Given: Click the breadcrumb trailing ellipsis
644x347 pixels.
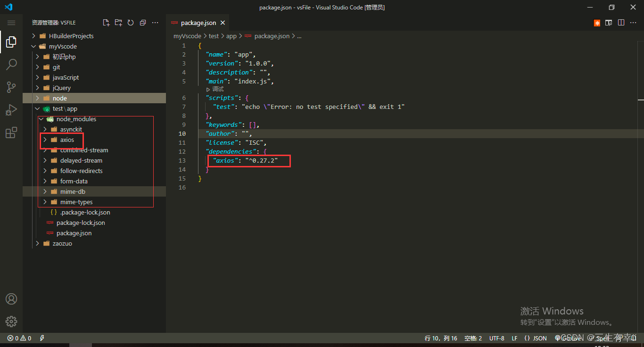Looking at the screenshot, I should pos(299,36).
